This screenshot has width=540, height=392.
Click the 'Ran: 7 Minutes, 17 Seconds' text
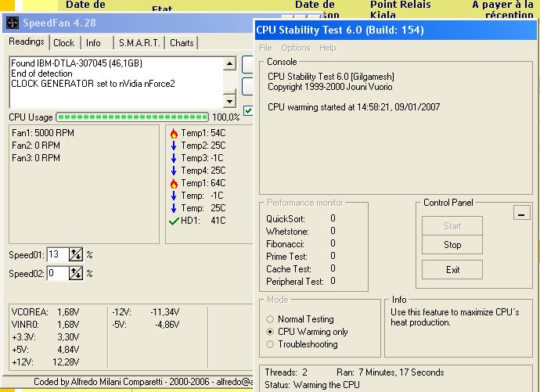tap(391, 372)
